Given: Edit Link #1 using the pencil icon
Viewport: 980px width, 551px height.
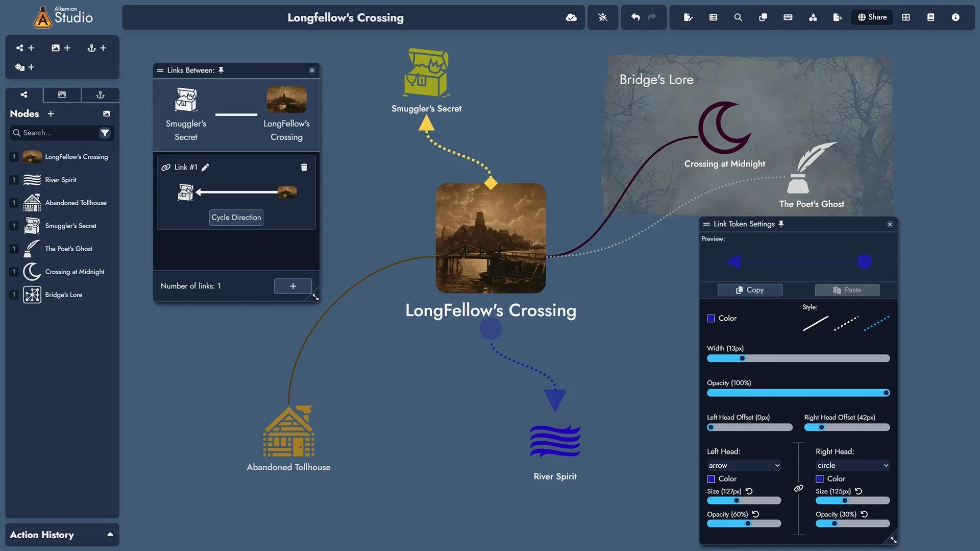Looking at the screenshot, I should [x=206, y=167].
